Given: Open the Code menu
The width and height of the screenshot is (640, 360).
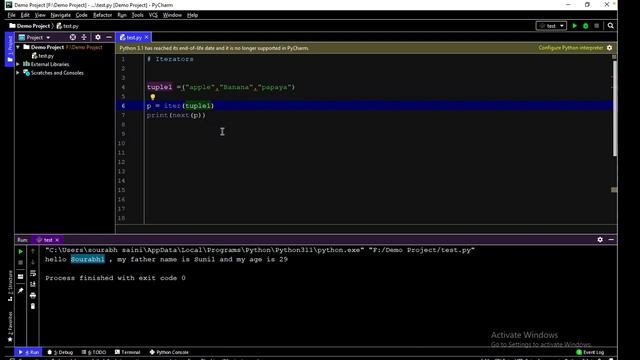Looking at the screenshot, I should pyautogui.click(x=81, y=15).
